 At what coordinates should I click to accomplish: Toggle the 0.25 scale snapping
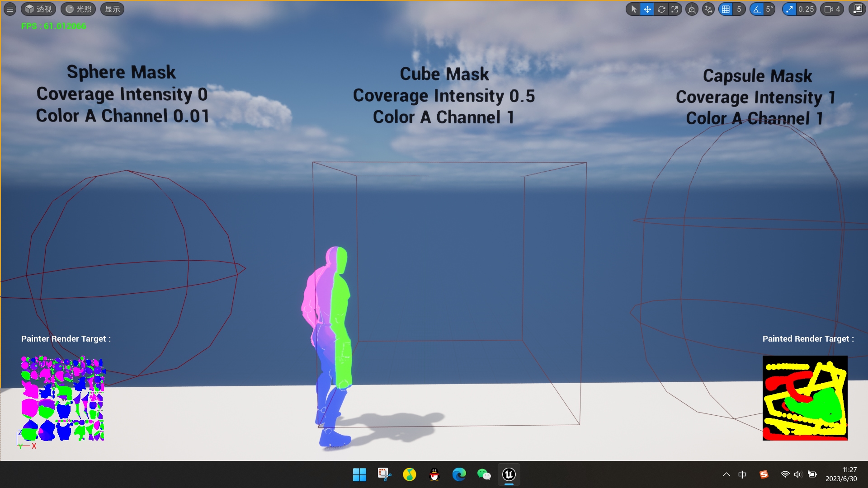(x=789, y=9)
